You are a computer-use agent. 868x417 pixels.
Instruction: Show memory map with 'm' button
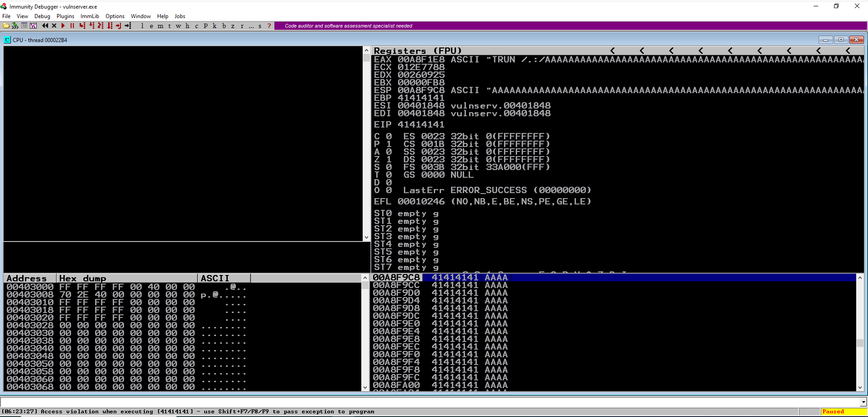(160, 26)
